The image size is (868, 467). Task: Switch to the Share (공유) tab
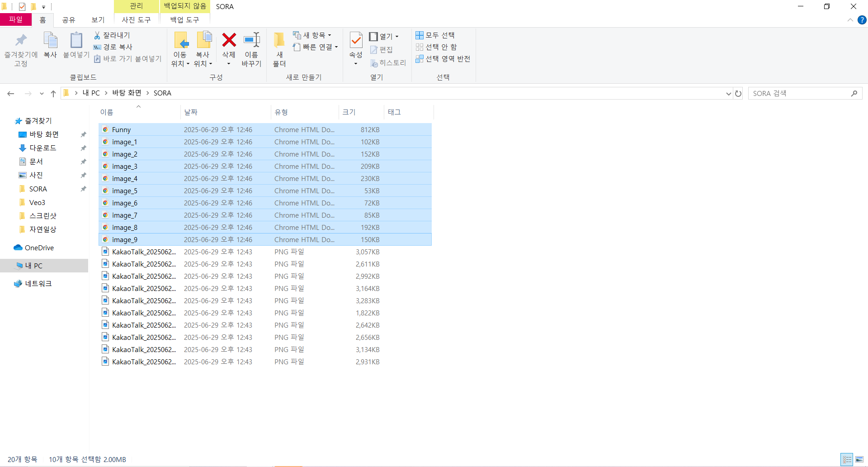(69, 20)
